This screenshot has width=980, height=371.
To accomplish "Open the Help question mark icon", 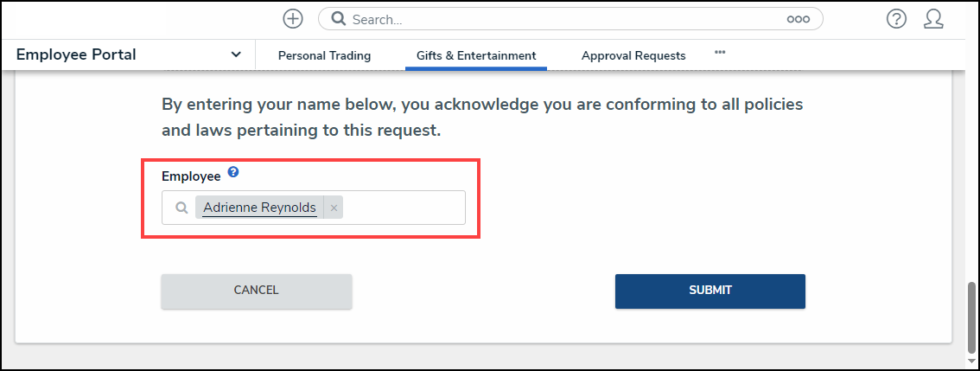I will (x=896, y=19).
